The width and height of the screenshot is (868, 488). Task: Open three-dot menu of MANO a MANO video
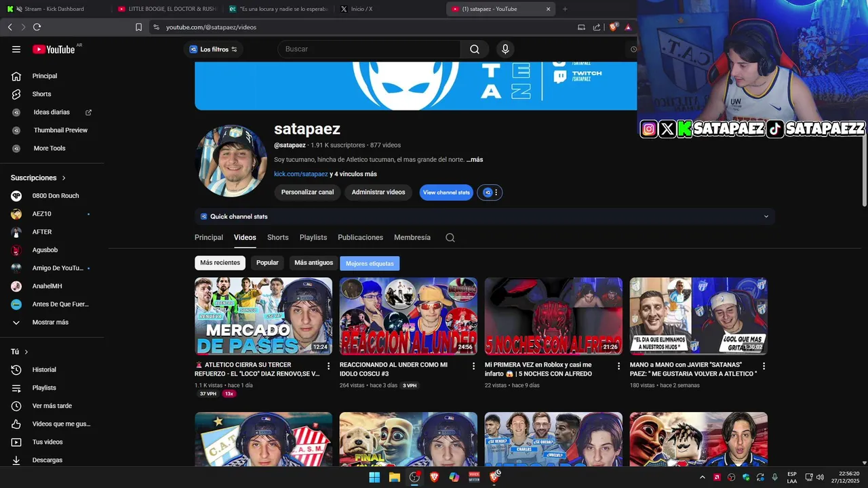764,366
